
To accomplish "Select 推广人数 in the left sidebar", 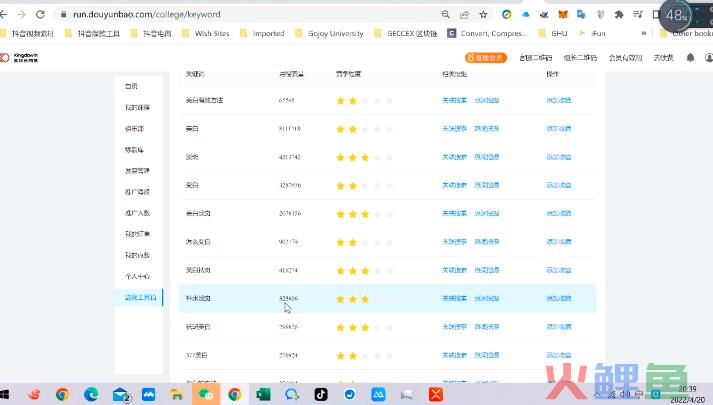I will (x=137, y=213).
